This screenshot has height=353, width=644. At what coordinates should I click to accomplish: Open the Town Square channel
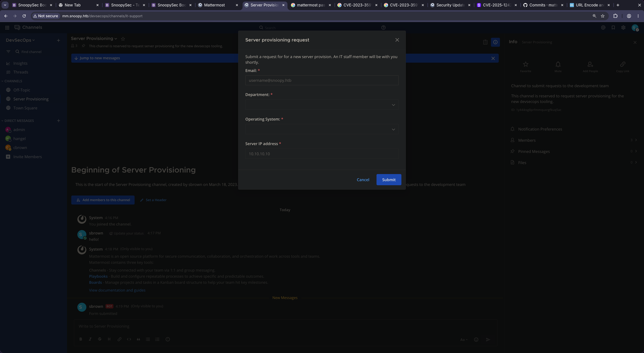point(25,108)
